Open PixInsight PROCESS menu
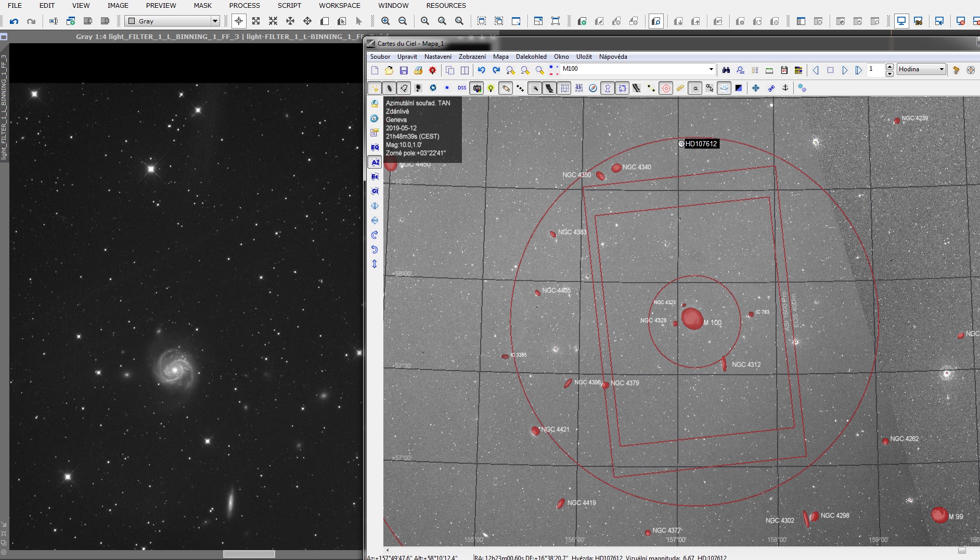 point(244,6)
